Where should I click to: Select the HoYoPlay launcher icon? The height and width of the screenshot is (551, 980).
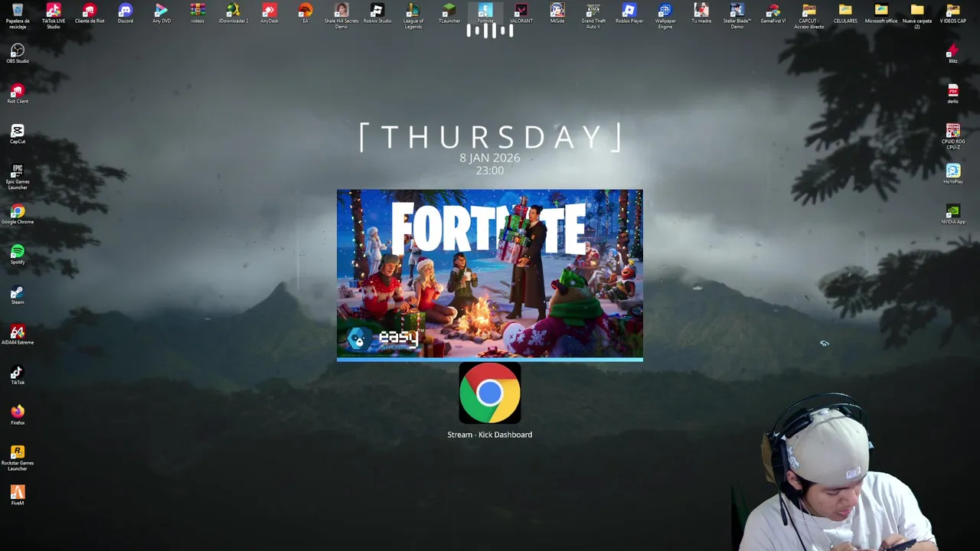pyautogui.click(x=953, y=174)
